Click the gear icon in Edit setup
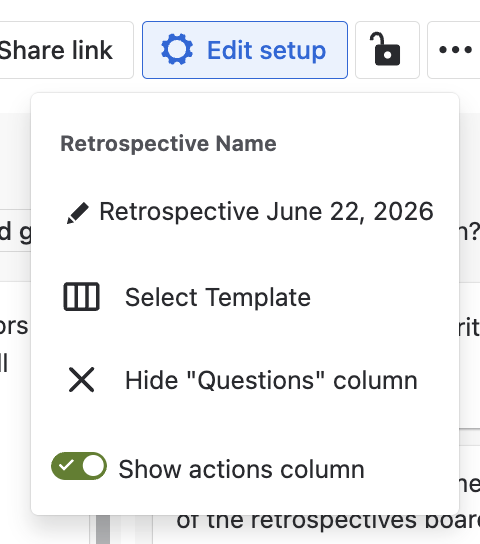This screenshot has width=480, height=544. point(177,49)
